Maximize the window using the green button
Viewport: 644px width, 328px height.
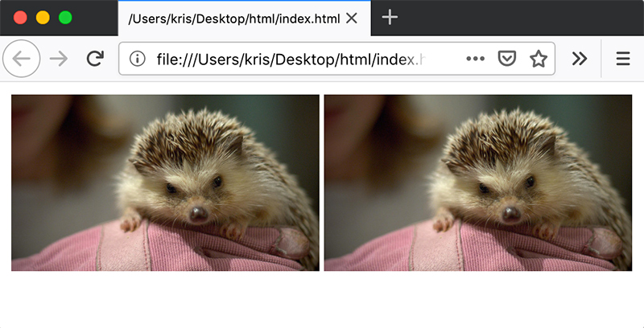[x=65, y=18]
